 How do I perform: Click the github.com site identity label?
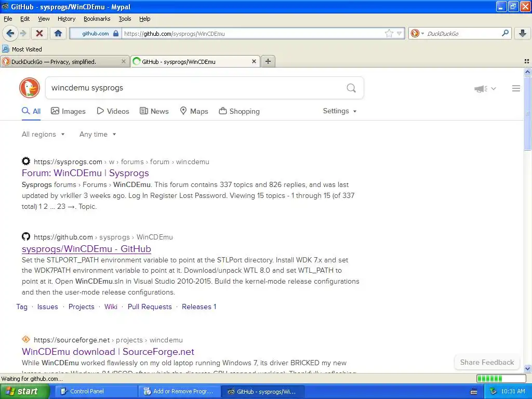pos(96,33)
